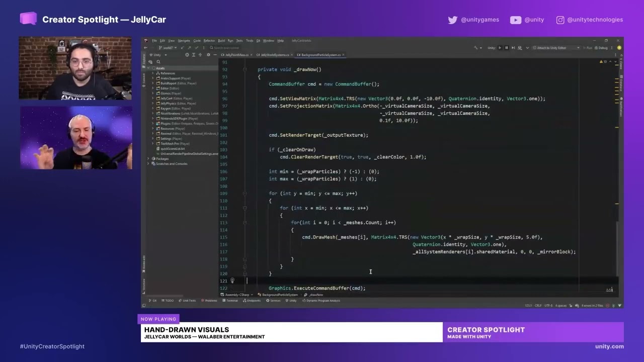Expand the BuildReport folder
Screen dimensions: 644x362
pyautogui.click(x=153, y=83)
